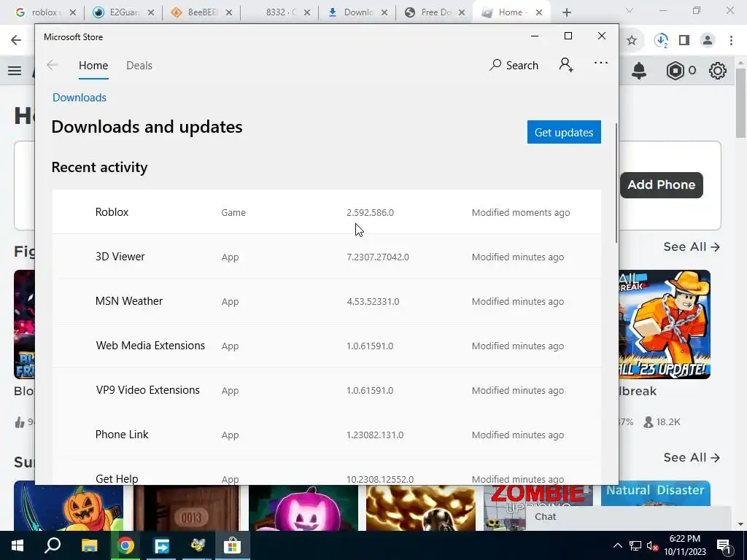Open the Jailbreak game thumbnail
Screen dimensions: 747x560
[x=665, y=324]
